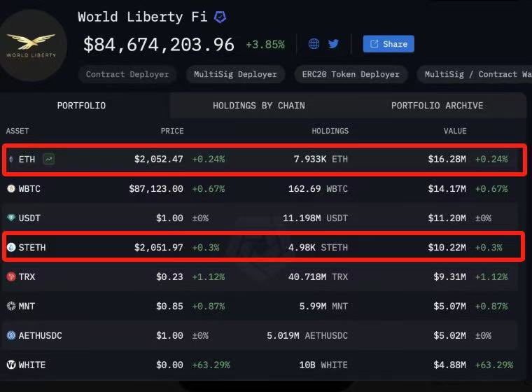532x392 pixels.
Task: Open the PORTFOLIO ARCHIVE tab
Action: point(437,106)
